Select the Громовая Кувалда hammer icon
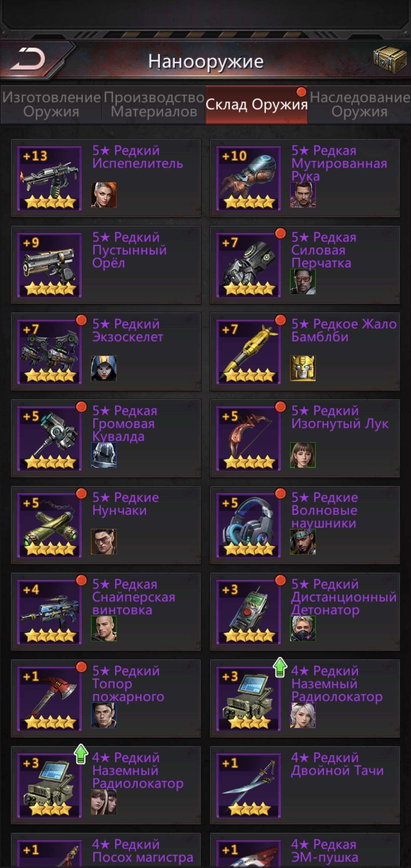Viewport: 411px width, 868px height. coord(50,438)
